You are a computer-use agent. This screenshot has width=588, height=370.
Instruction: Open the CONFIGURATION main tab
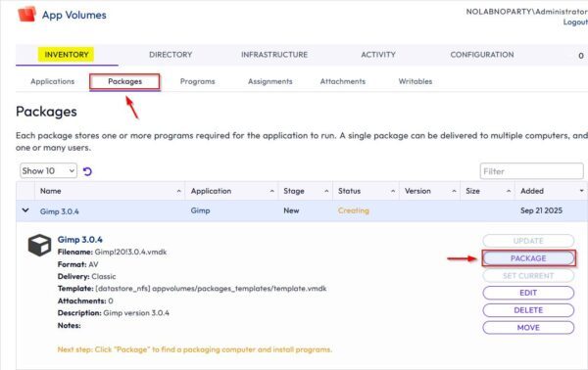coord(482,55)
